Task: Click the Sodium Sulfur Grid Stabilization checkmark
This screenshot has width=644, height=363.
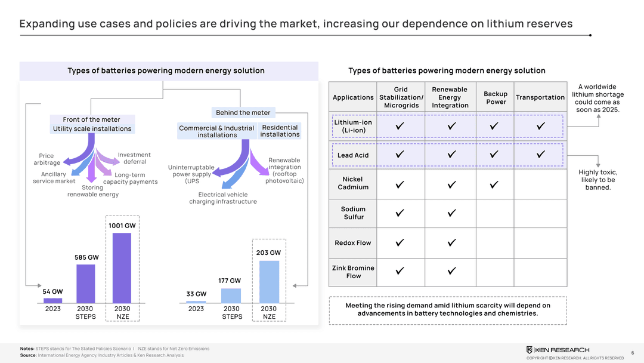Action: tap(400, 213)
